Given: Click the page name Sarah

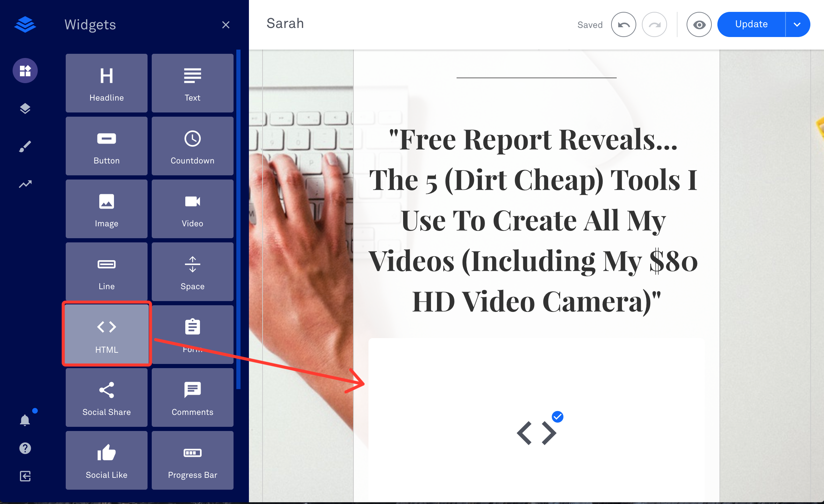Looking at the screenshot, I should pyautogui.click(x=285, y=23).
